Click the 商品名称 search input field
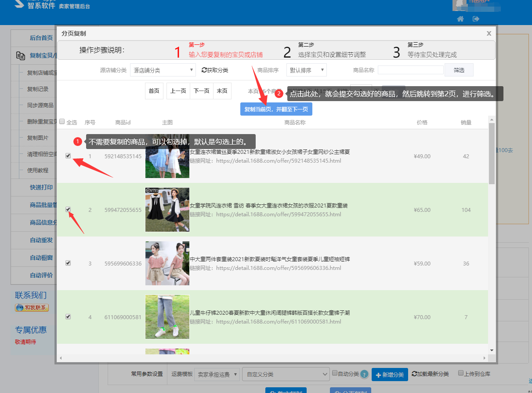 [411, 70]
